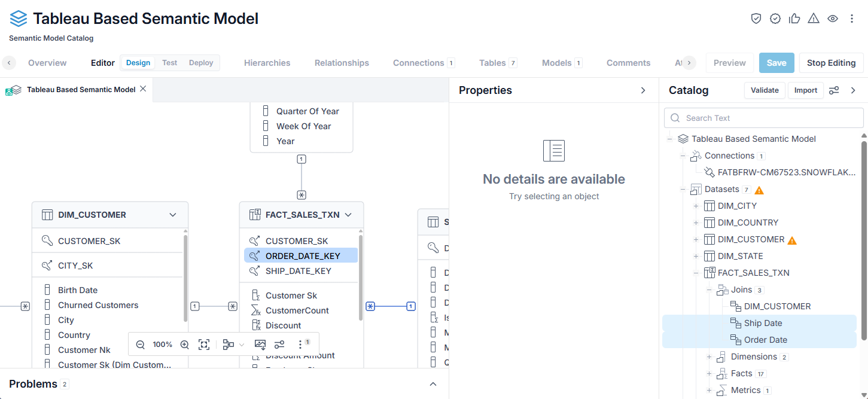This screenshot has width=868, height=399.
Task: Toggle the watch eye icon
Action: tap(833, 19)
